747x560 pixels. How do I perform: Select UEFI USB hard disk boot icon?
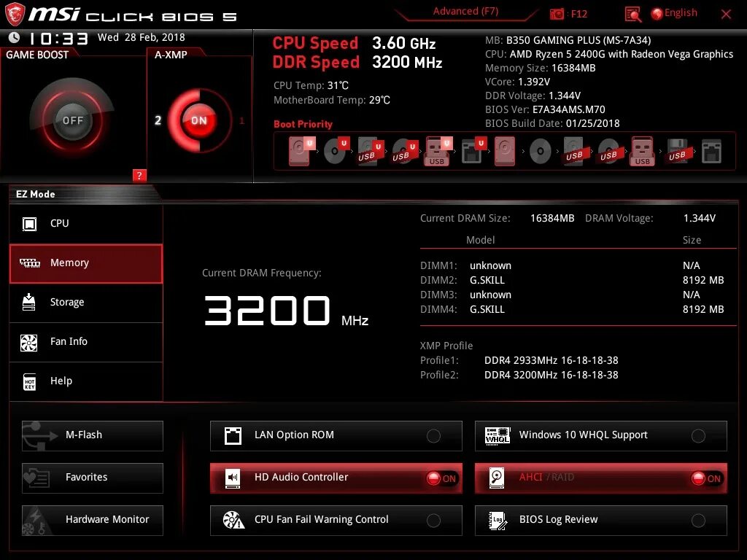(x=370, y=152)
